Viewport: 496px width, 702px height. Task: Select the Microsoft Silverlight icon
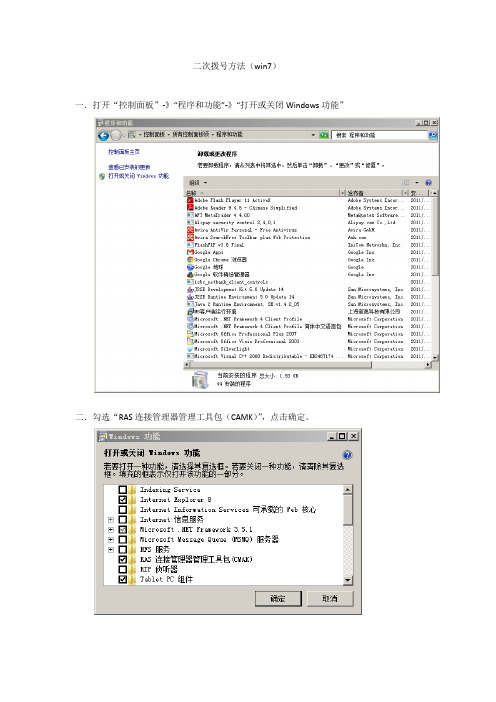(190, 349)
